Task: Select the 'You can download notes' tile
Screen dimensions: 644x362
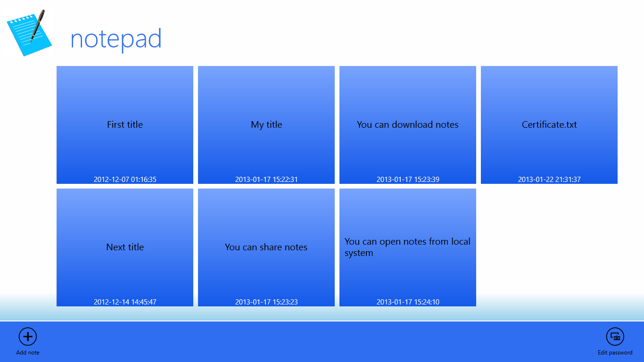Action: 408,125
